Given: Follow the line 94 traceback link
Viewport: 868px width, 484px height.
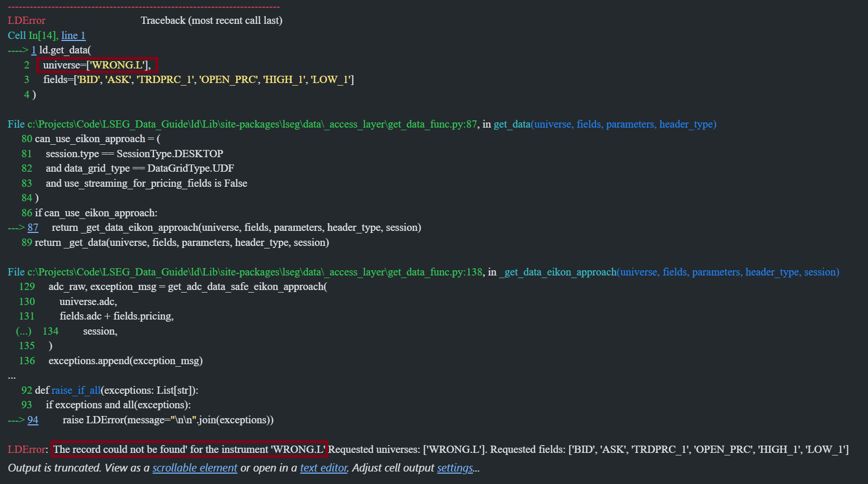Looking at the screenshot, I should (x=33, y=420).
